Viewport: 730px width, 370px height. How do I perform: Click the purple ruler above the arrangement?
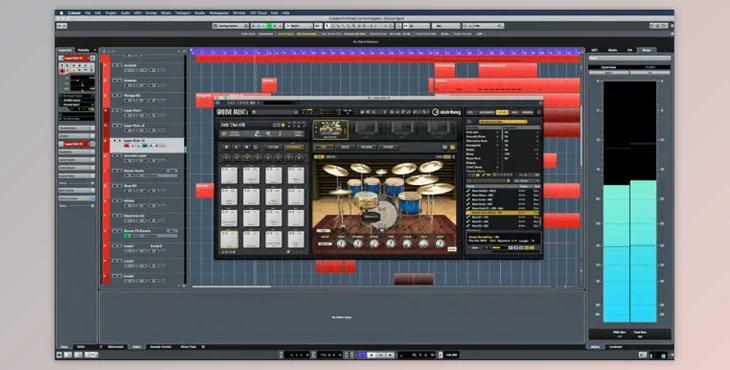[385, 52]
